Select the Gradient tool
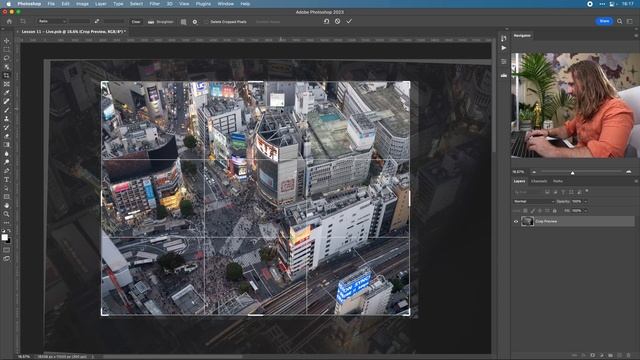The image size is (640, 360). (7, 144)
